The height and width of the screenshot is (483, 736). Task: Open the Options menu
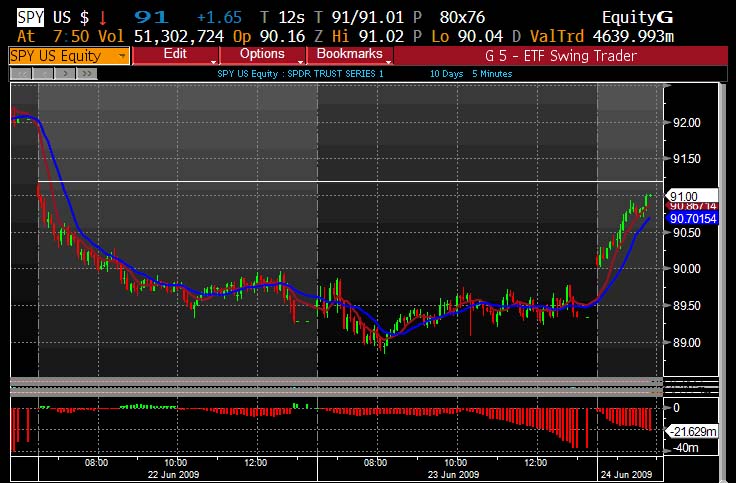[262, 55]
